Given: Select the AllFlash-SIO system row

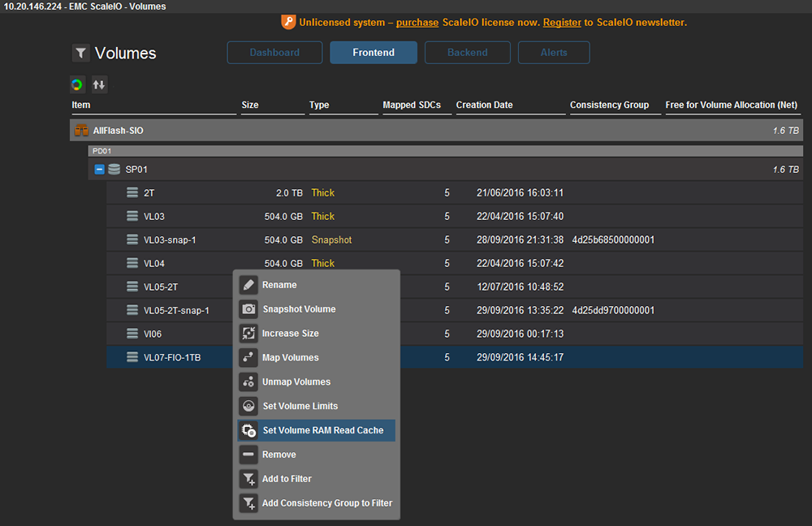Looking at the screenshot, I should [437, 131].
